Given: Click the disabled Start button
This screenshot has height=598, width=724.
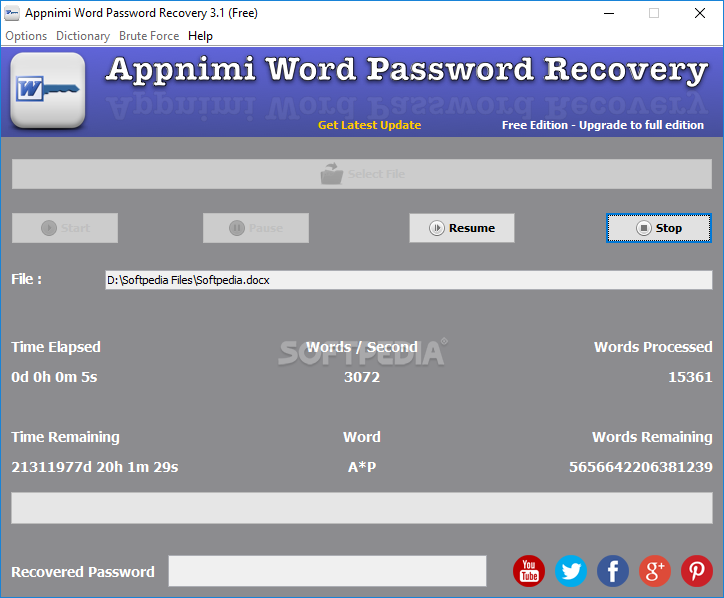Looking at the screenshot, I should [65, 228].
